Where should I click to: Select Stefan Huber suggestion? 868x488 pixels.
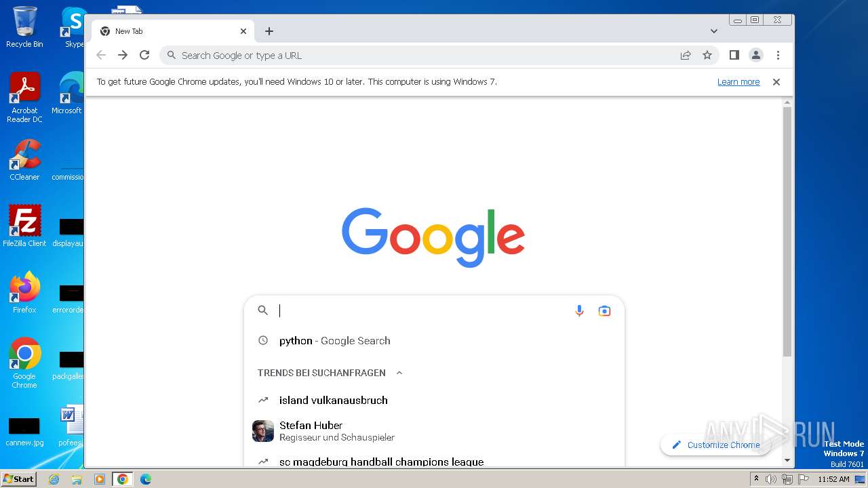434,431
